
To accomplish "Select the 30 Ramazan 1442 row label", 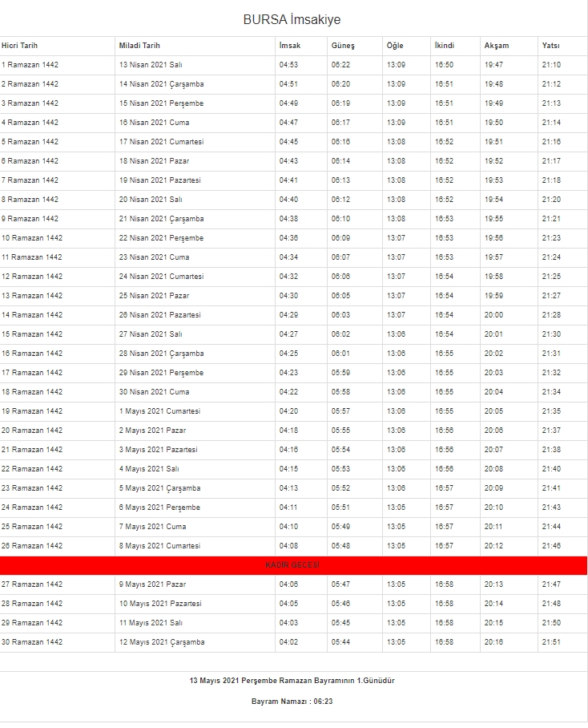I will pos(32,642).
